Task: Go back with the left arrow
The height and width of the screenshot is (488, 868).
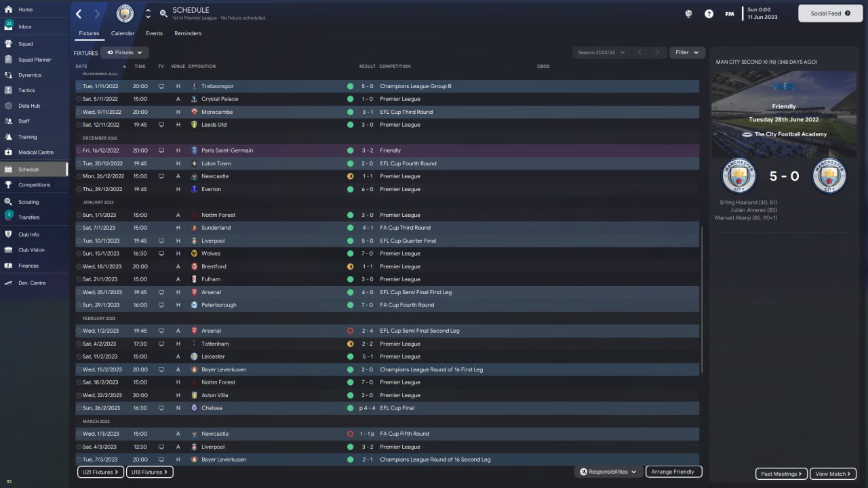Action: 79,14
